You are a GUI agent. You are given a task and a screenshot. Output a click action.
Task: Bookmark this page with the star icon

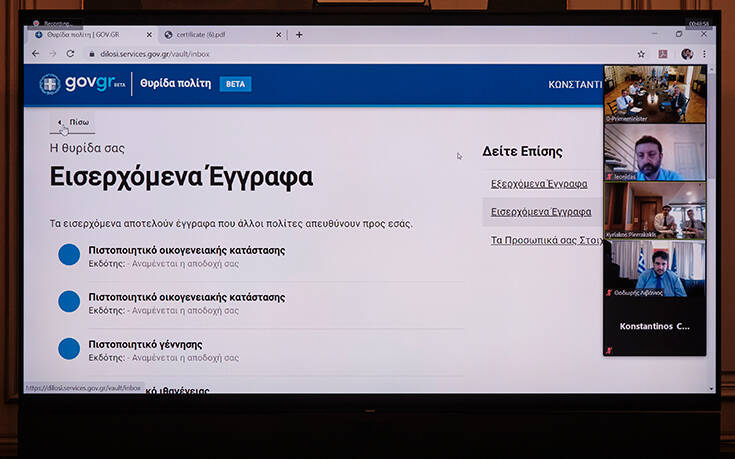click(641, 54)
